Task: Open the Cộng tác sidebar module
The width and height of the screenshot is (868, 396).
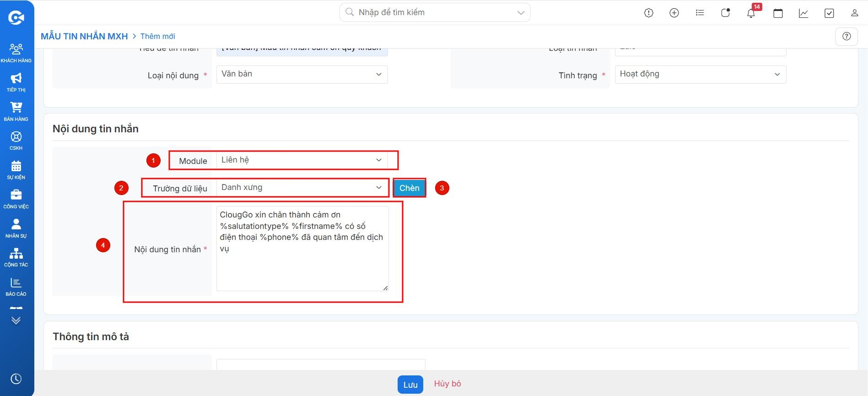Action: (x=16, y=257)
